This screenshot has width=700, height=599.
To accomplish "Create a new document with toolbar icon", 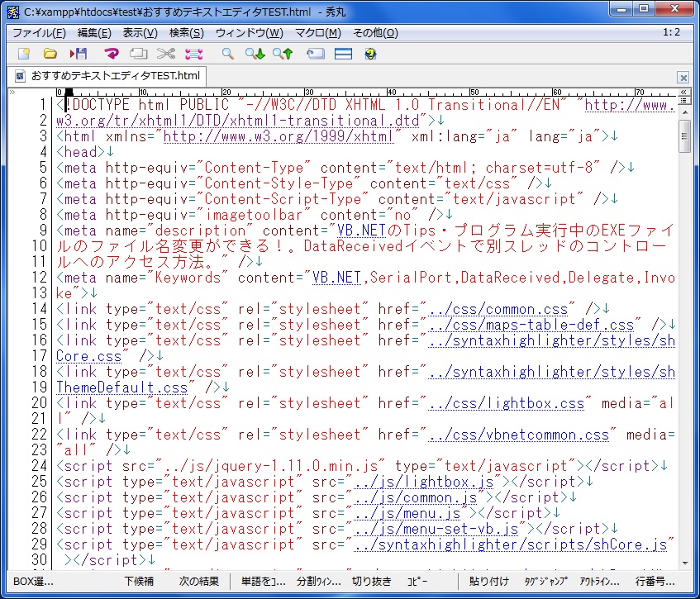I will tap(24, 54).
